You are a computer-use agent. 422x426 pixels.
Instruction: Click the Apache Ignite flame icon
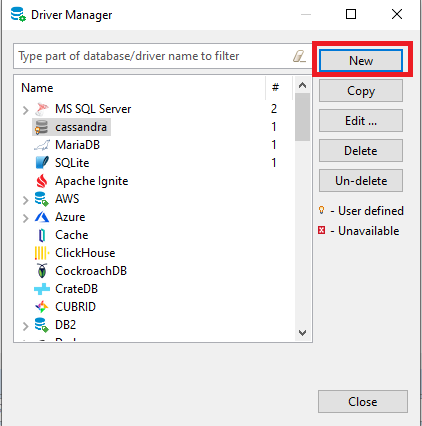[42, 181]
